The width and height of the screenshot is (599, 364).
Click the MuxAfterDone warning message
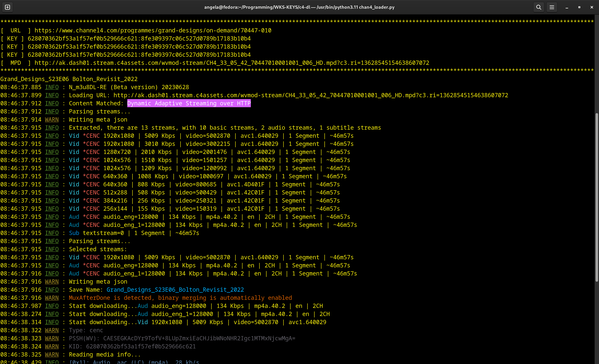180,298
